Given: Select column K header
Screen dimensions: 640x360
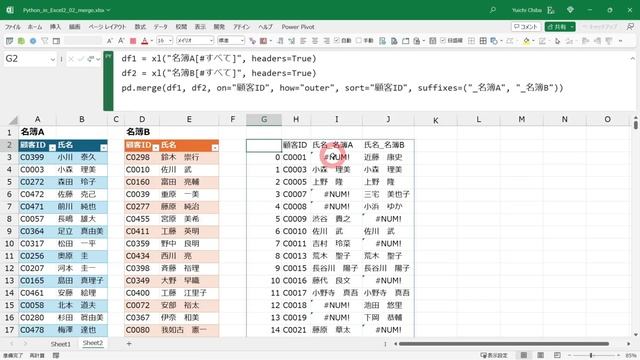Looking at the screenshot, I should [x=436, y=120].
